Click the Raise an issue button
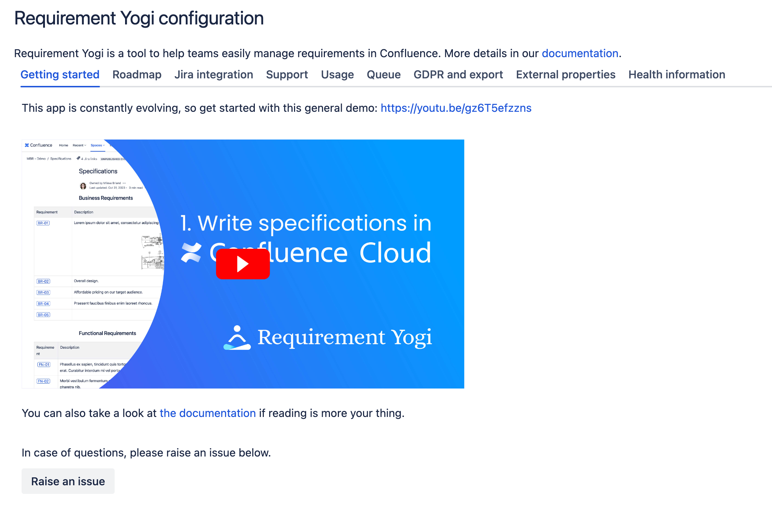This screenshot has height=532, width=772. [68, 481]
